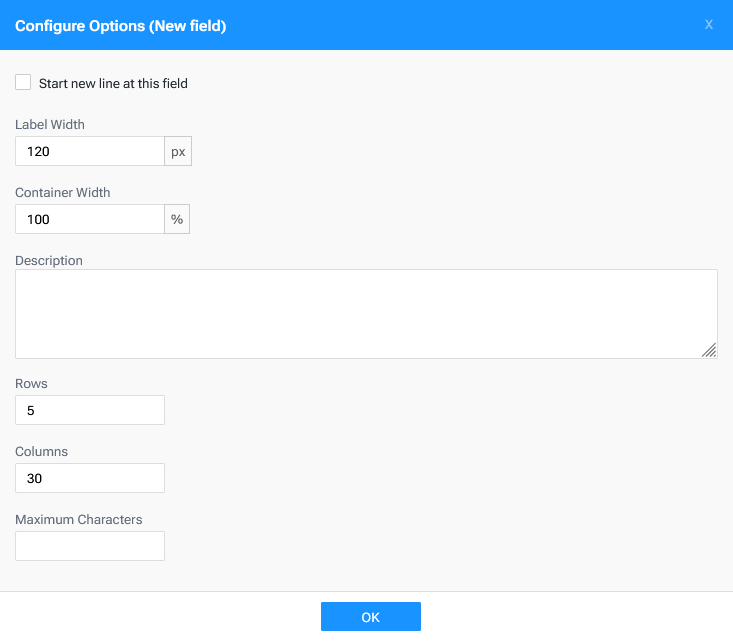The width and height of the screenshot is (733, 641).
Task: Click the Rows label text
Action: (31, 383)
